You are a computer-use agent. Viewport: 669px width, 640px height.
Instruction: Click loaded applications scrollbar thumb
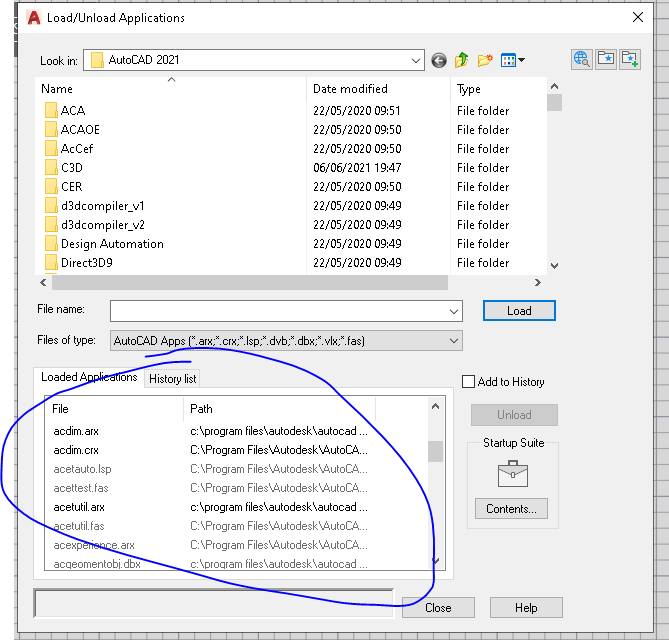tap(435, 451)
